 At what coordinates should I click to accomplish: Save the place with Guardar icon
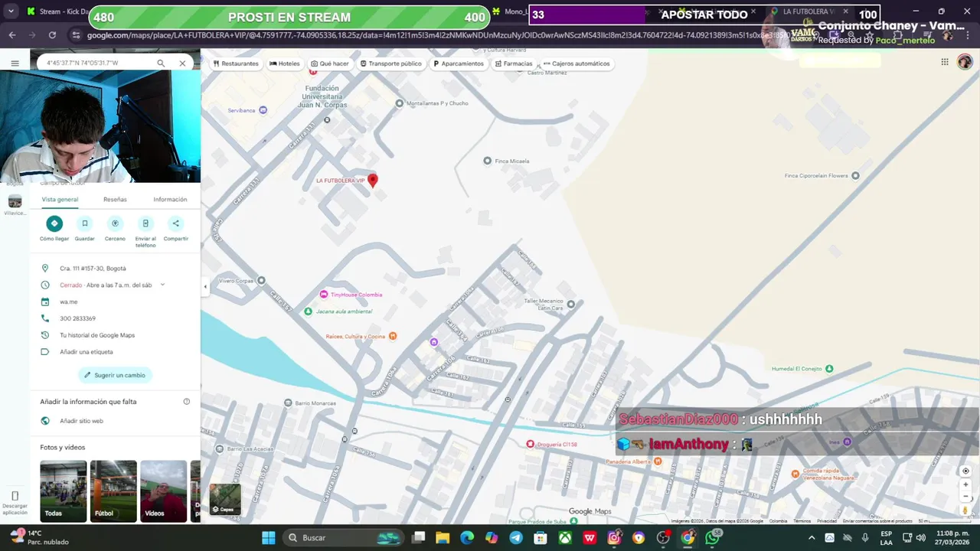click(85, 223)
